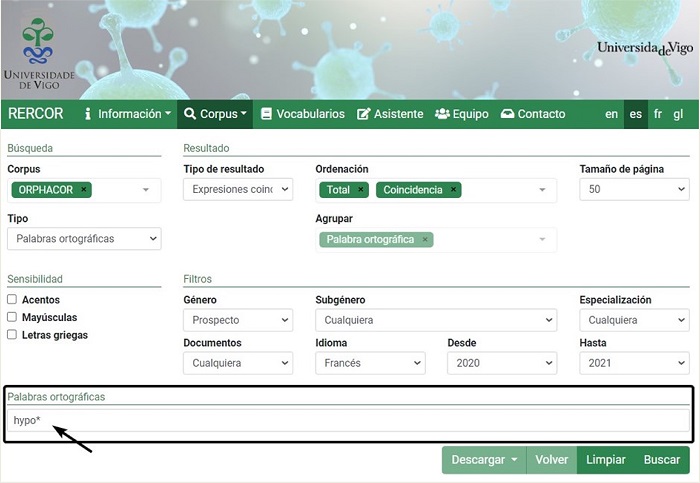Click the Palabras ortográficas search field

(x=347, y=421)
